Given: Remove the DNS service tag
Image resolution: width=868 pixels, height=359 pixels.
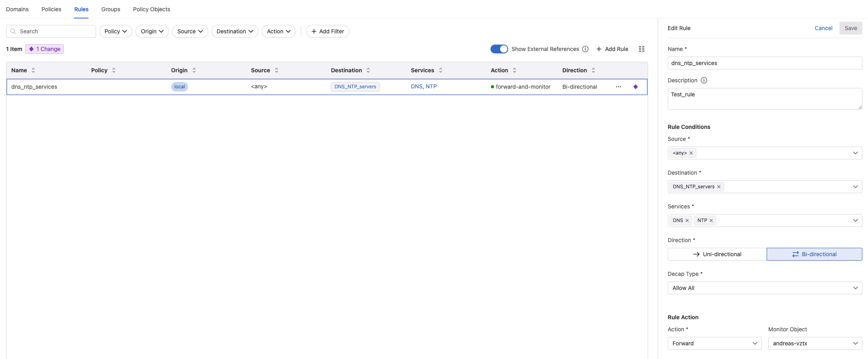Looking at the screenshot, I should [x=687, y=220].
